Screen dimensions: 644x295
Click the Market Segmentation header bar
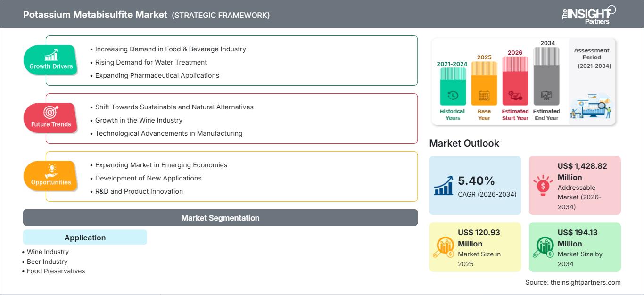pyautogui.click(x=220, y=218)
